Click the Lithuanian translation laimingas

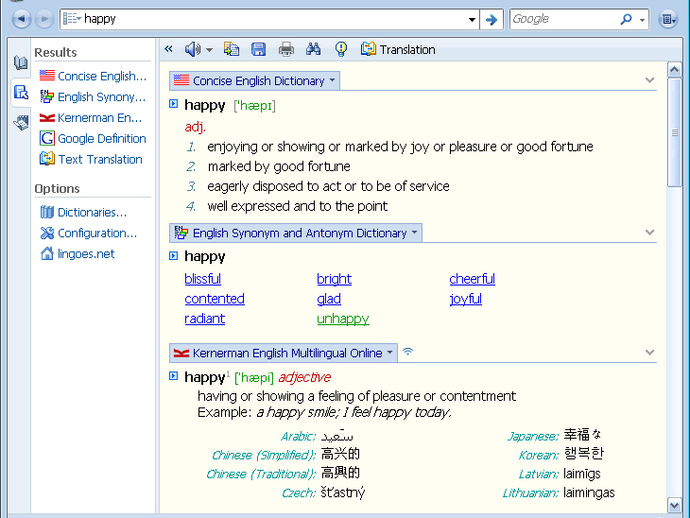pyautogui.click(x=589, y=493)
